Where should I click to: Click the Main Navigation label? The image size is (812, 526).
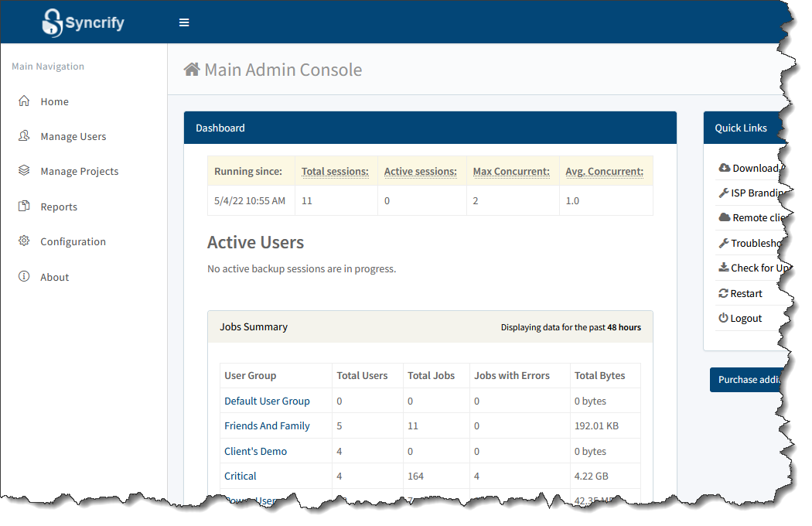48,67
